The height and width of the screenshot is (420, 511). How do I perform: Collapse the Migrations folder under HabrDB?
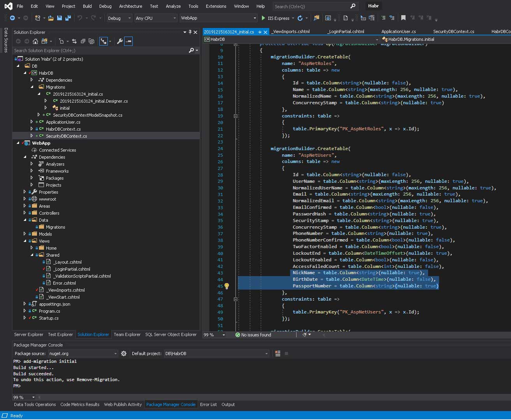pyautogui.click(x=32, y=87)
